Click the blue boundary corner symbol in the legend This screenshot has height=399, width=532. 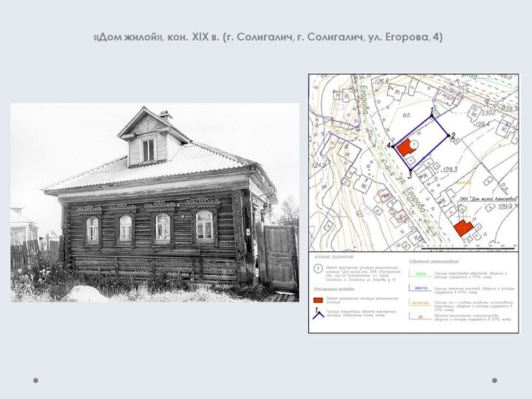coord(318,315)
